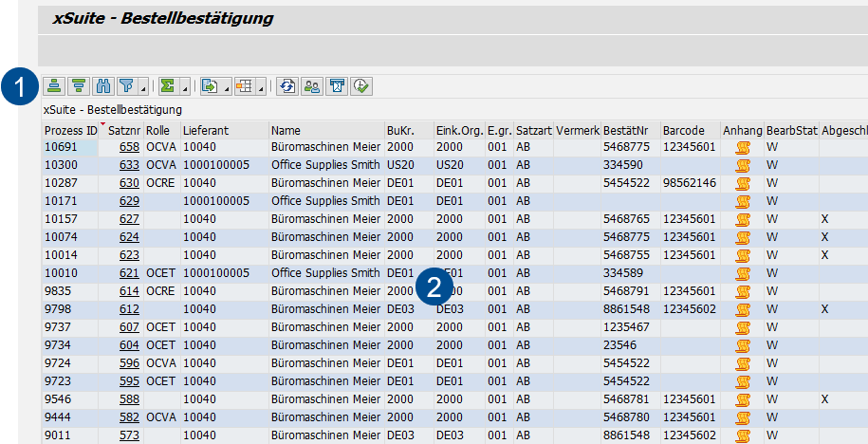868x444 pixels.
Task: Click the sort descending toolbar icon
Action: 79,86
